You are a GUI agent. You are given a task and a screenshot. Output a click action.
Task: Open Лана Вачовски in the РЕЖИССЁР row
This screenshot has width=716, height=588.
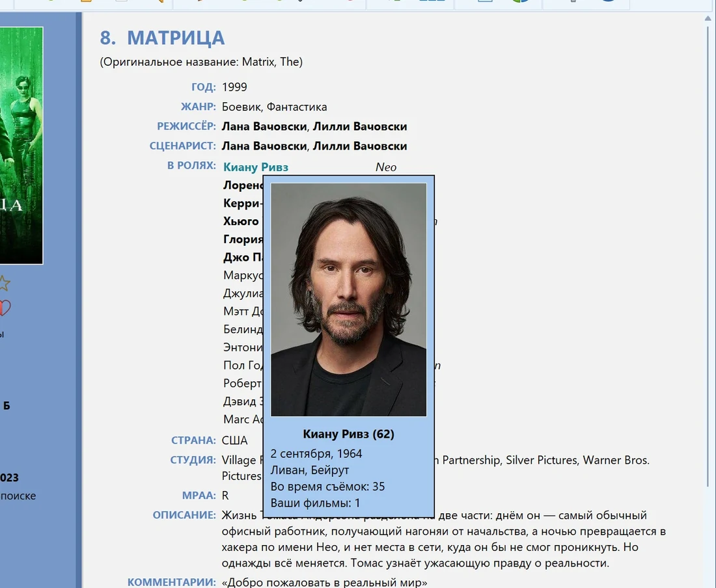pos(264,126)
